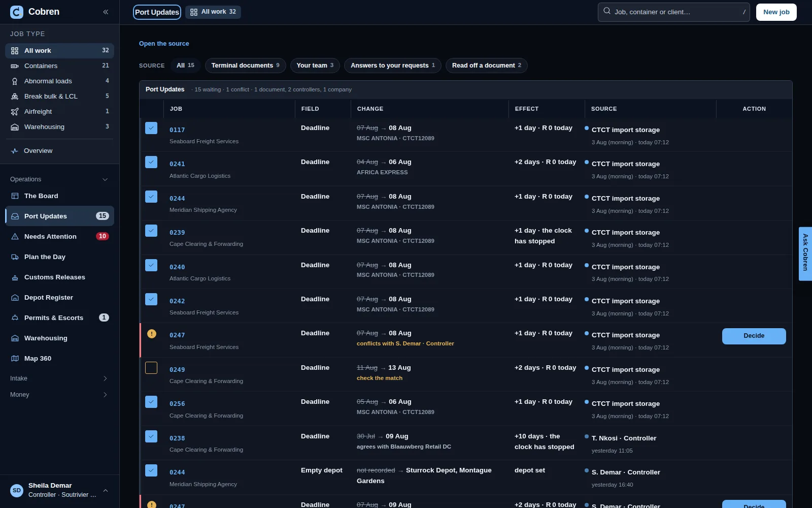Expand the Money section
Viewport: 812px width, 508px height.
(x=60, y=395)
